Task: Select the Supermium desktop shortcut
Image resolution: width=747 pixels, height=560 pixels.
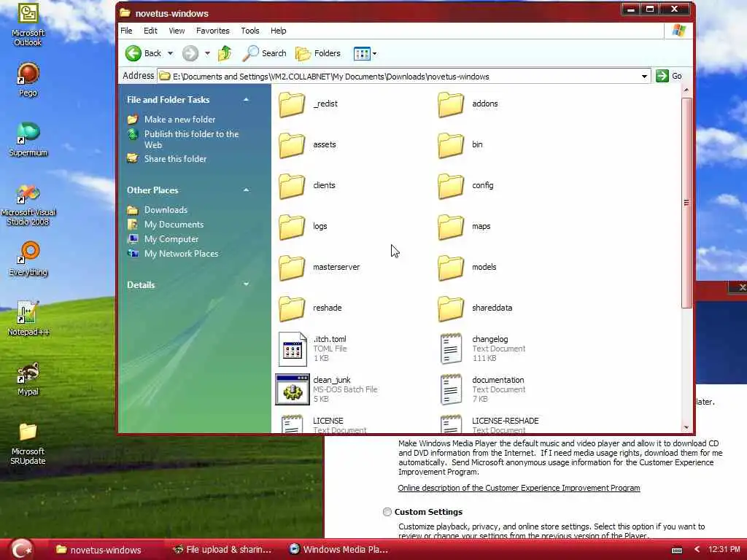Action: (x=28, y=139)
